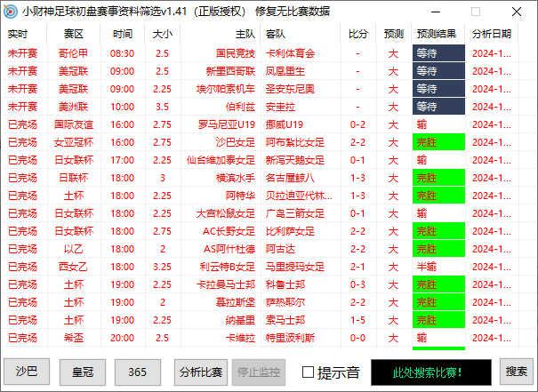Click 等待 status for 伯利兹 match
Image resolution: width=538 pixels, height=392 pixels.
439,107
